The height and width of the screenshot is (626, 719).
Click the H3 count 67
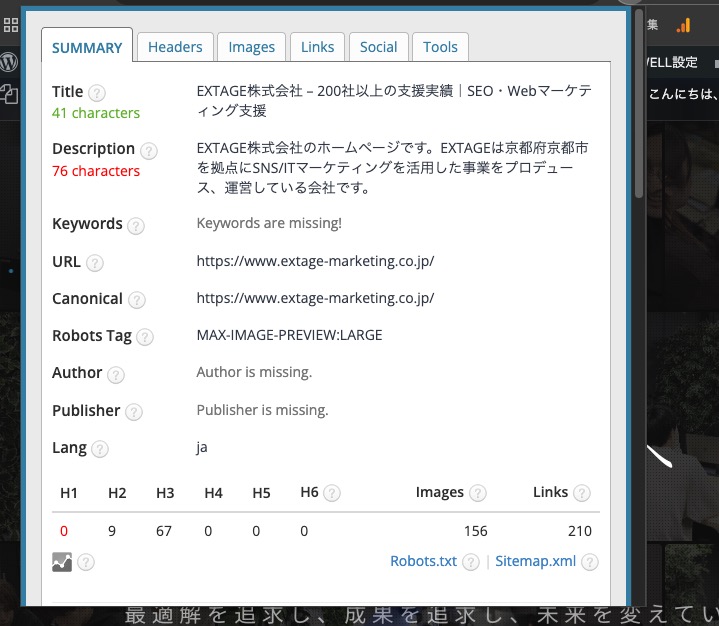pos(164,531)
